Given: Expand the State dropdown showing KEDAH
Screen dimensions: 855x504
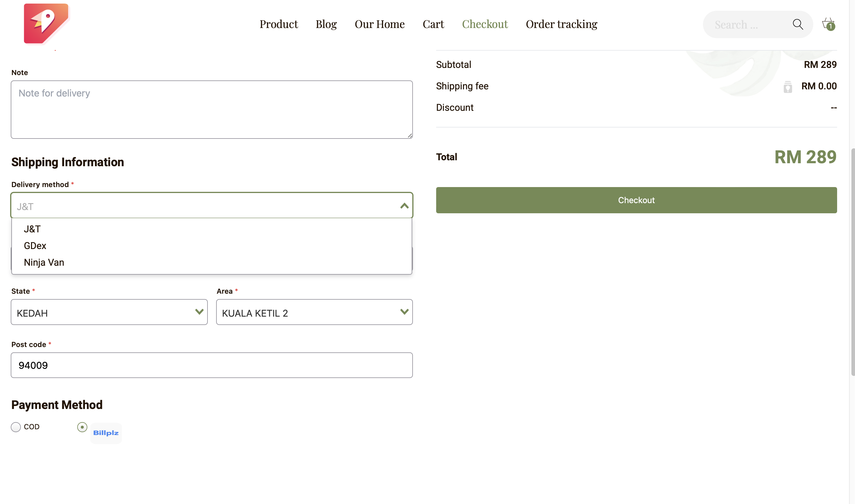Looking at the screenshot, I should click(x=109, y=312).
